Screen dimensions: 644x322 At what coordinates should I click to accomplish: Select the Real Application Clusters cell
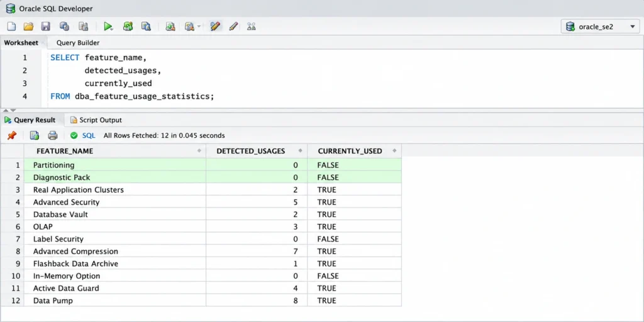pos(115,190)
